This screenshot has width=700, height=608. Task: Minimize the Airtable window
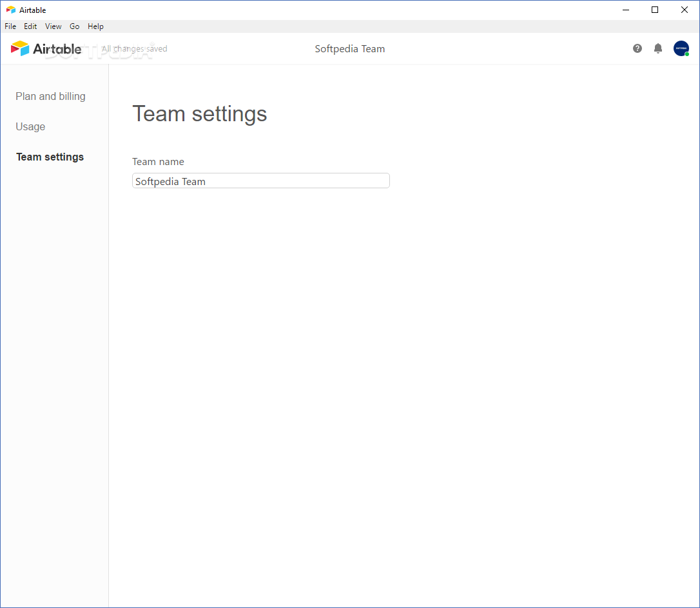pyautogui.click(x=626, y=10)
